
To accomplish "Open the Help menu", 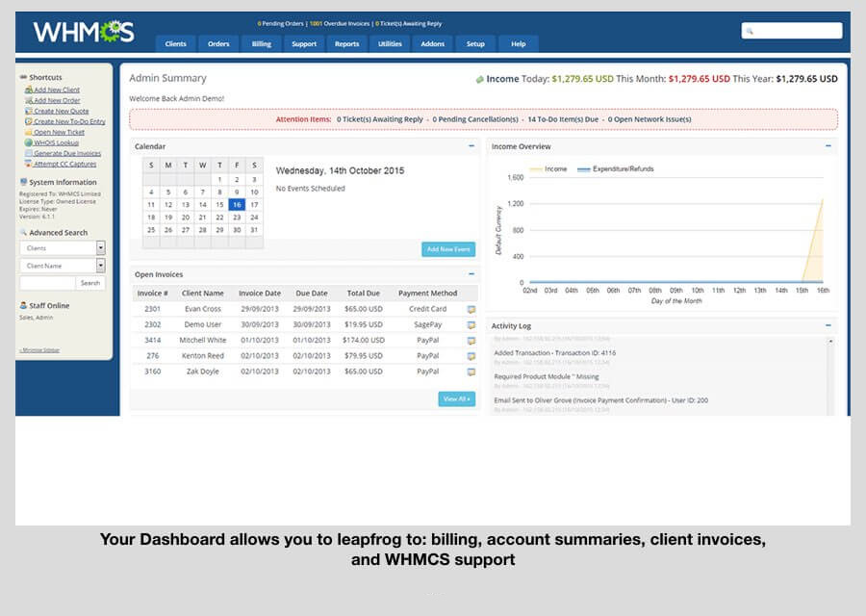I will (518, 43).
